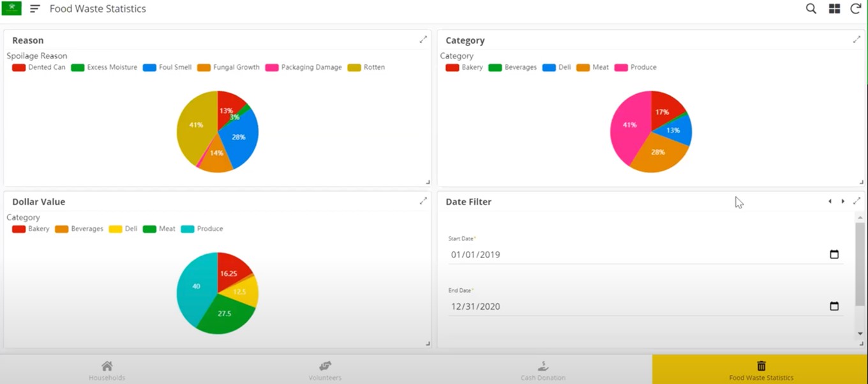This screenshot has width=868, height=384.
Task: Open the Cash Donation tab
Action: pos(542,370)
